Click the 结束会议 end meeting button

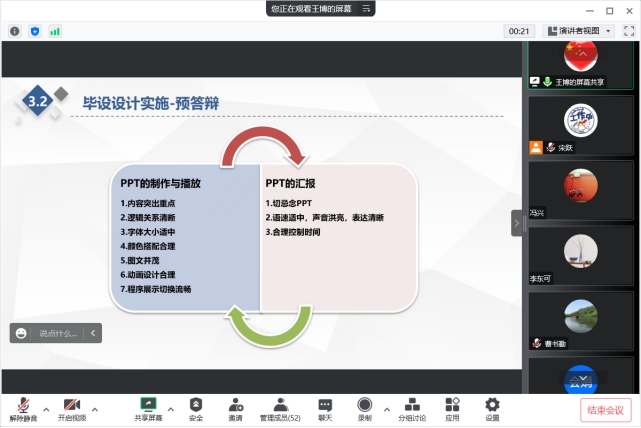606,410
